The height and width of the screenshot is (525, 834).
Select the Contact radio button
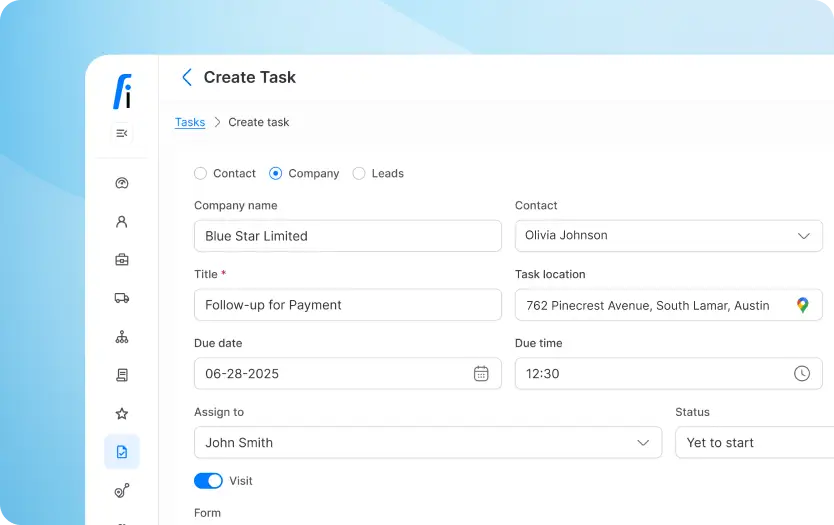click(201, 173)
